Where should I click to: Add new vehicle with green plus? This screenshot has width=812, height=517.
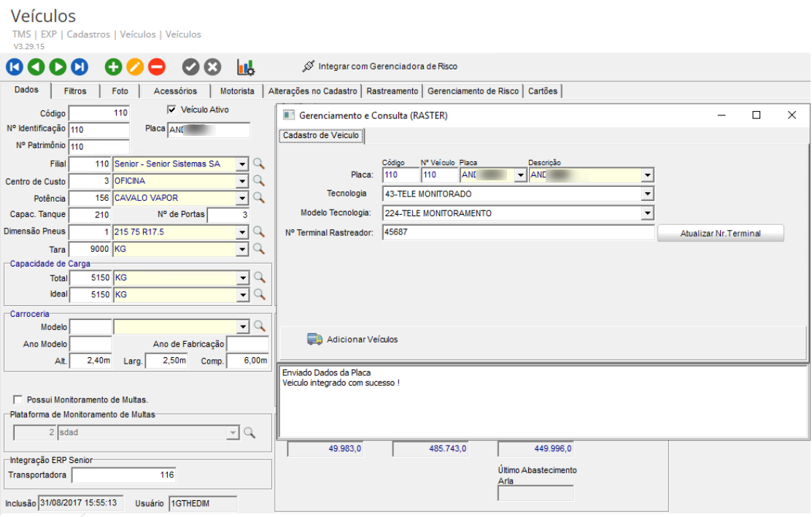point(113,67)
